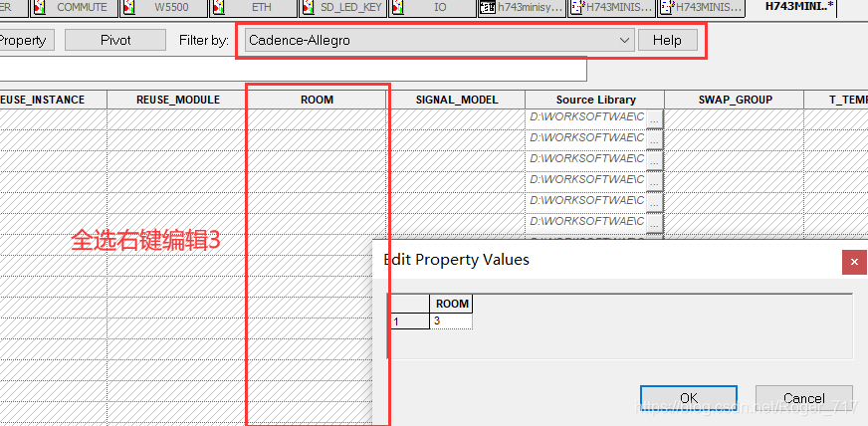Switch to the COMMUTE schematic tab
Image resolution: width=868 pixels, height=426 pixels.
(x=81, y=8)
